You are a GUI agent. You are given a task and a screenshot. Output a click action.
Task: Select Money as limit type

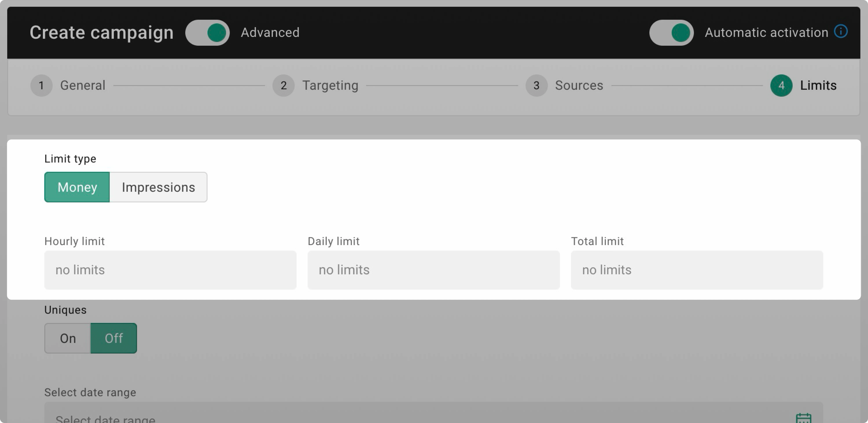77,187
